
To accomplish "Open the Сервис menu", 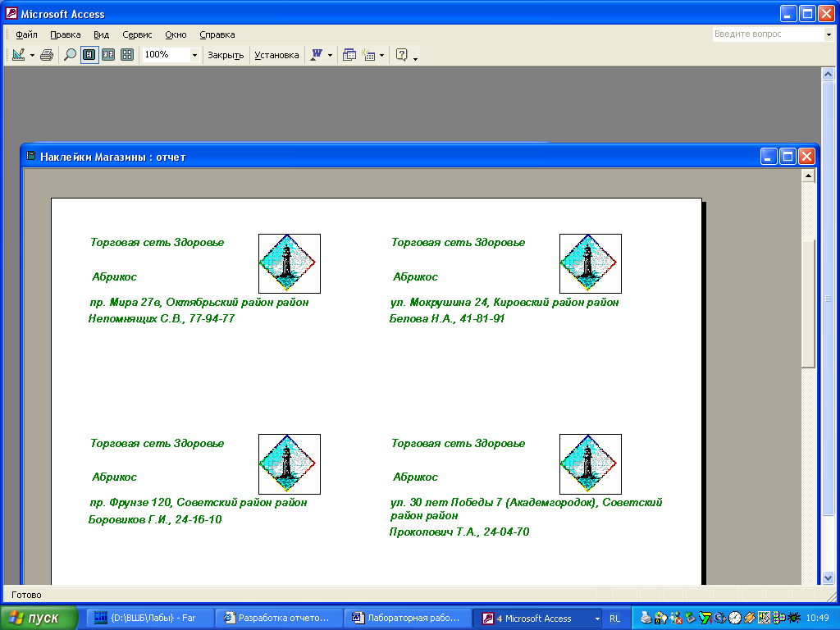I will [137, 34].
